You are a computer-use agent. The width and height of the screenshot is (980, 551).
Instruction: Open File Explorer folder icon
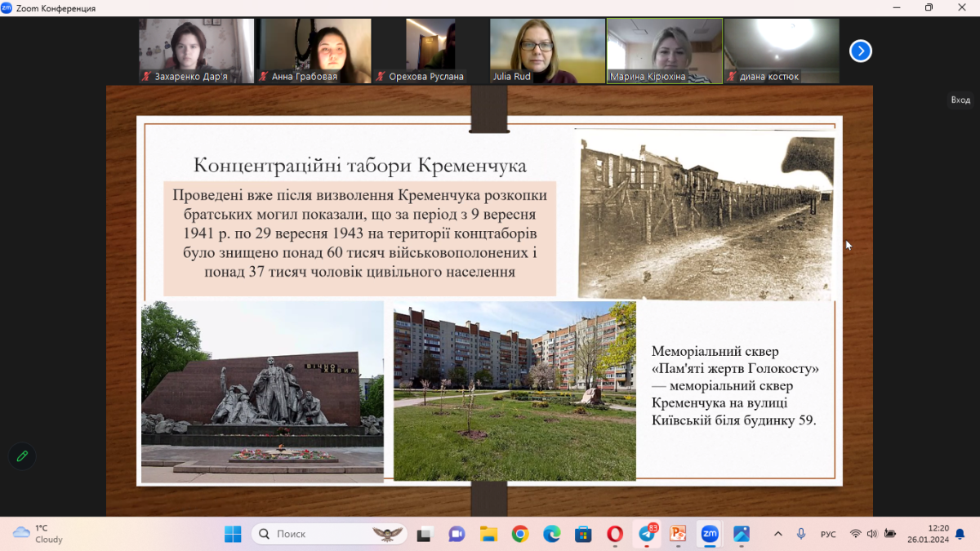(488, 534)
